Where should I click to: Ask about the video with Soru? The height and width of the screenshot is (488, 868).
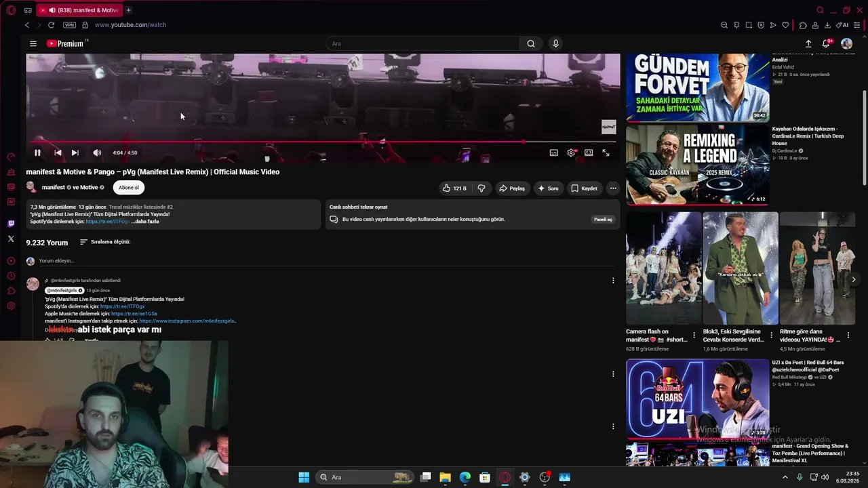pyautogui.click(x=548, y=188)
